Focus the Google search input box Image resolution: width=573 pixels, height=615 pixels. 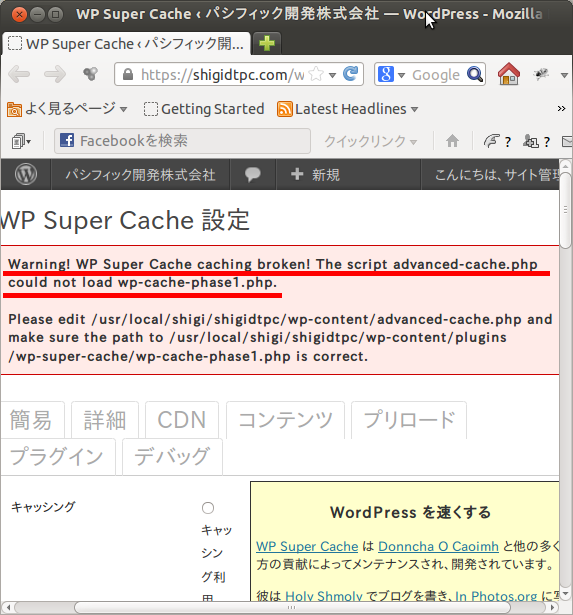436,75
